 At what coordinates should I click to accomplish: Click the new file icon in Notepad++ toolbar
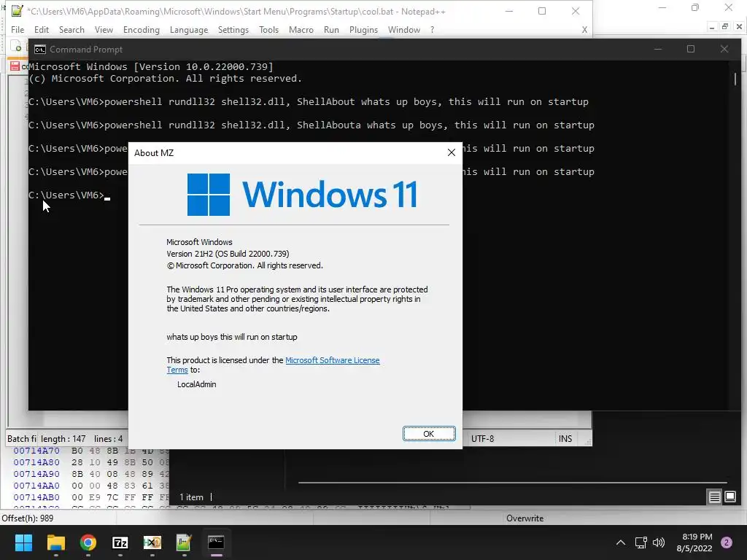pos(17,47)
